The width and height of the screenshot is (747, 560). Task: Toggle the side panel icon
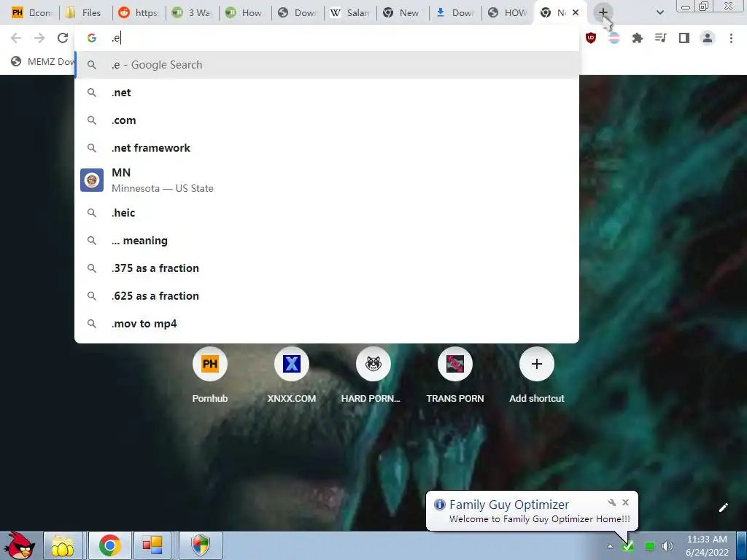tap(684, 38)
